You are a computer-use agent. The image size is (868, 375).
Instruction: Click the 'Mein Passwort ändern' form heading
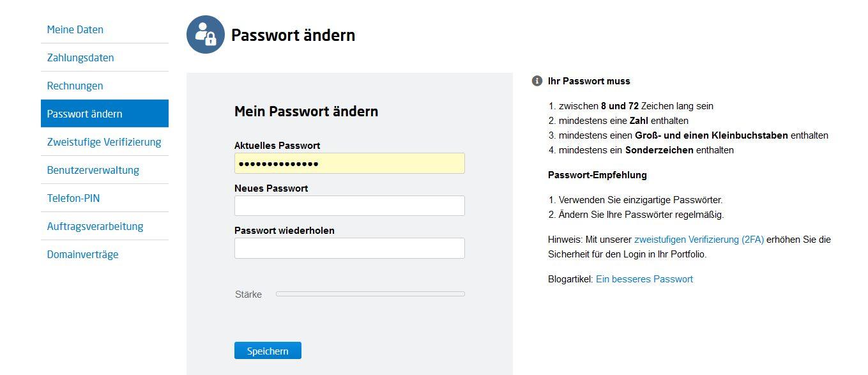[306, 112]
